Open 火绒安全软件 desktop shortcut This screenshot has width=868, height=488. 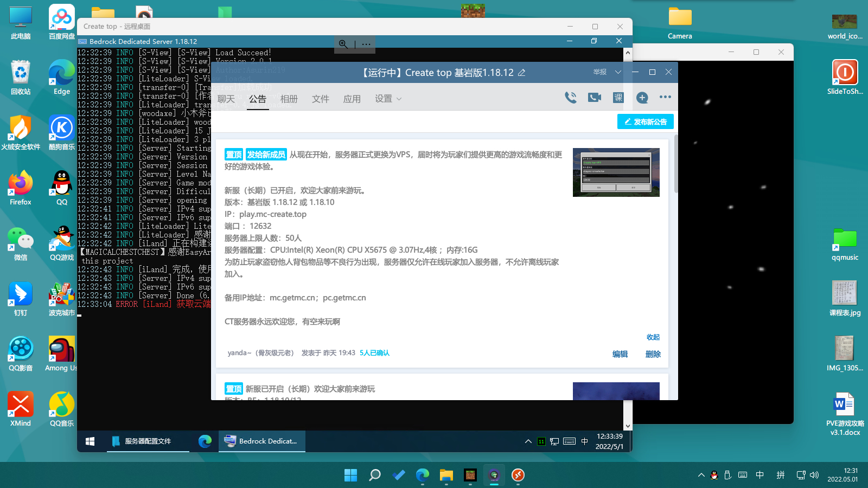pyautogui.click(x=21, y=133)
